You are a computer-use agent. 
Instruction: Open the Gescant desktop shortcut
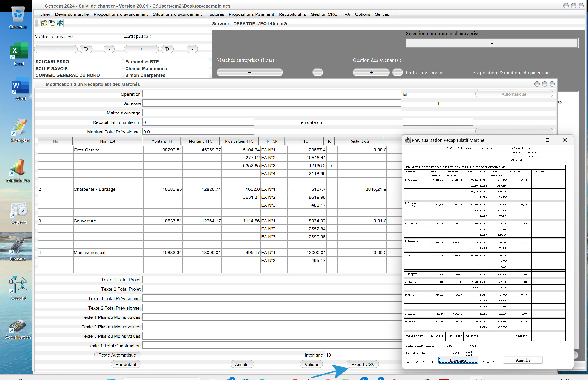pos(18,288)
